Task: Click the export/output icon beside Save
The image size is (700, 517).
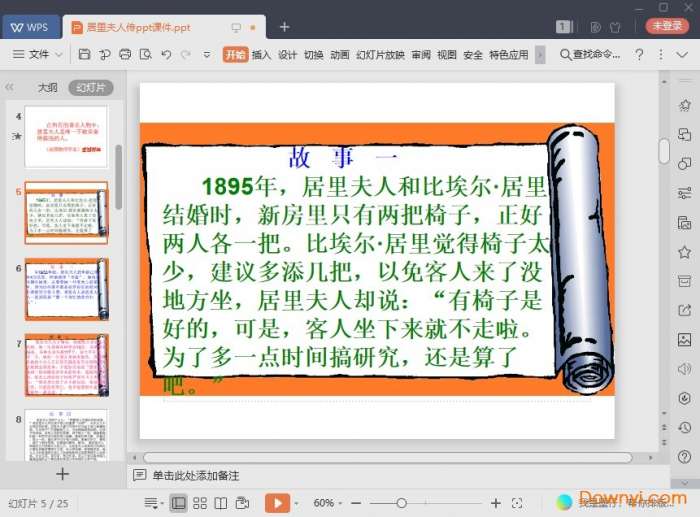Action: (104, 54)
